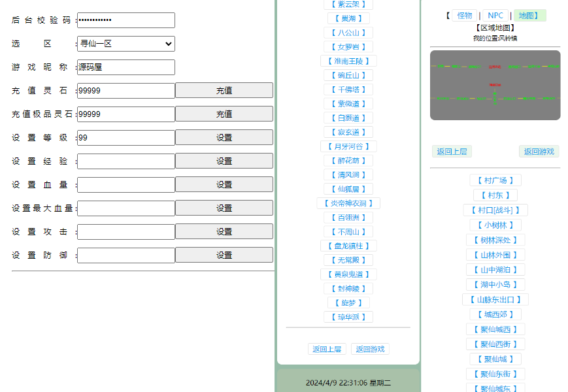
Task: Open the 黄泉鬼道 location link
Action: tap(348, 274)
